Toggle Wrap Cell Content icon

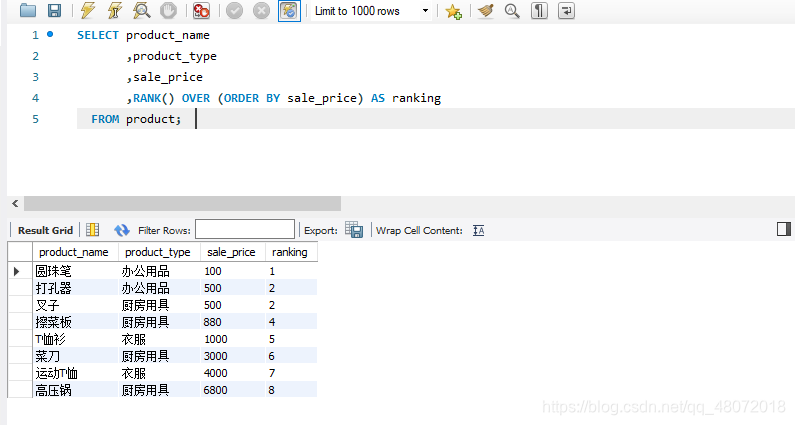(x=479, y=230)
